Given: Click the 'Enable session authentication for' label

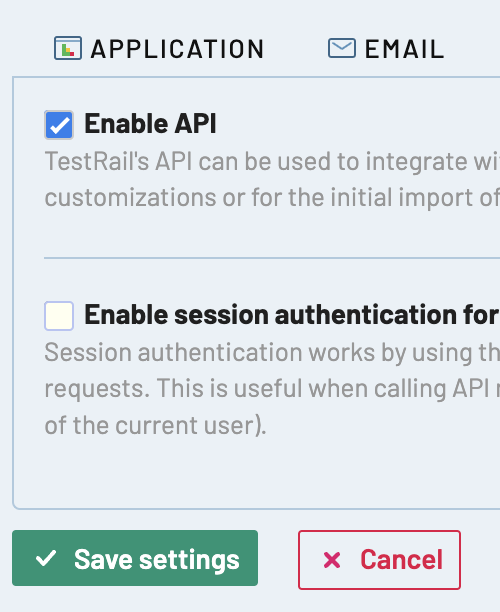Looking at the screenshot, I should [292, 315].
